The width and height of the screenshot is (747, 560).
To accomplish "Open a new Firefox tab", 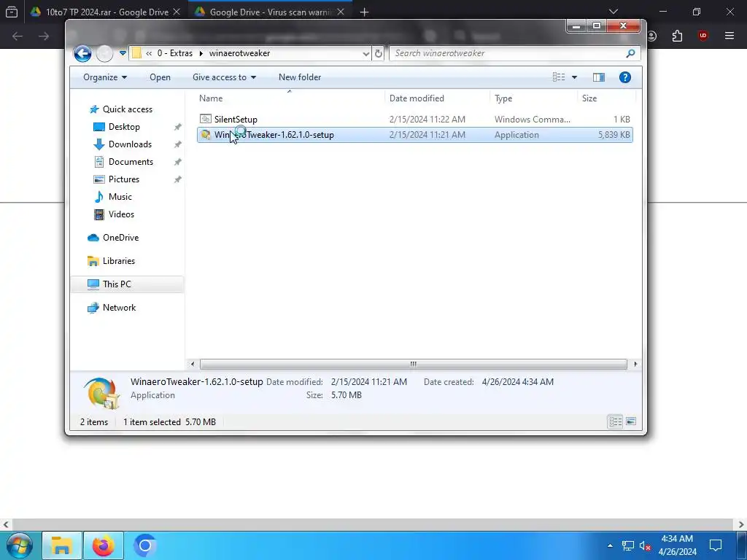I will click(x=365, y=12).
